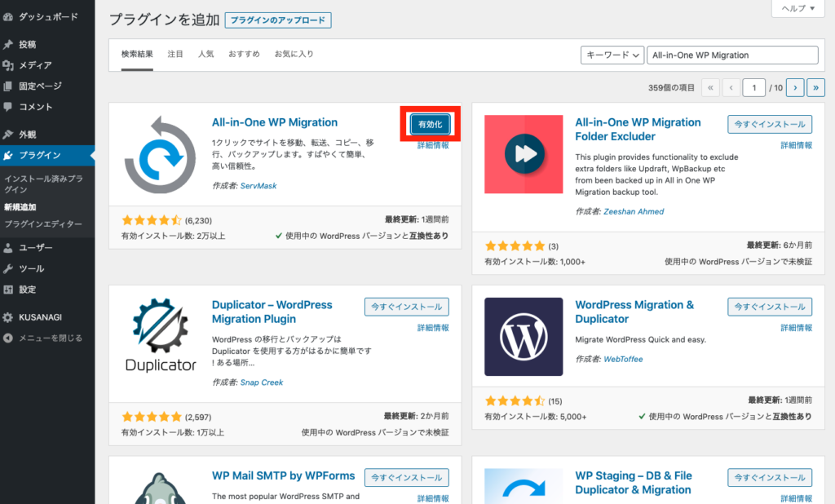Click the Folder Excluder red plugin logo
The image size is (835, 504).
point(524,154)
